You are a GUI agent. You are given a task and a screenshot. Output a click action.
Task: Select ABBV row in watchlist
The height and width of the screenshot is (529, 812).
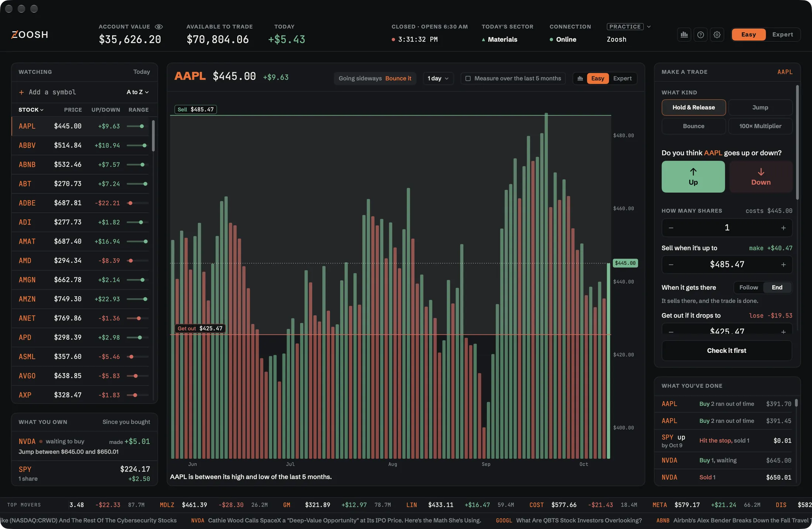click(81, 145)
